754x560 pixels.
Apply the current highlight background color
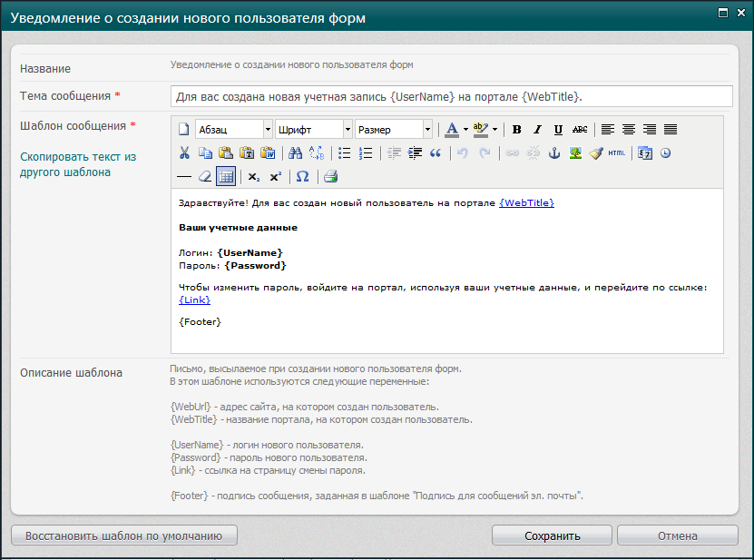[480, 130]
